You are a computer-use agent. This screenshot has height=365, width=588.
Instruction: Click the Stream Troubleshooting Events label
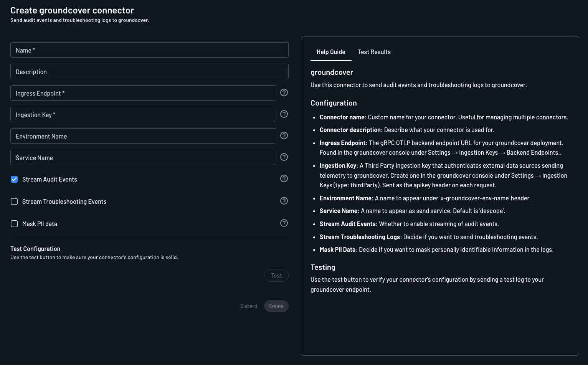[x=64, y=201]
